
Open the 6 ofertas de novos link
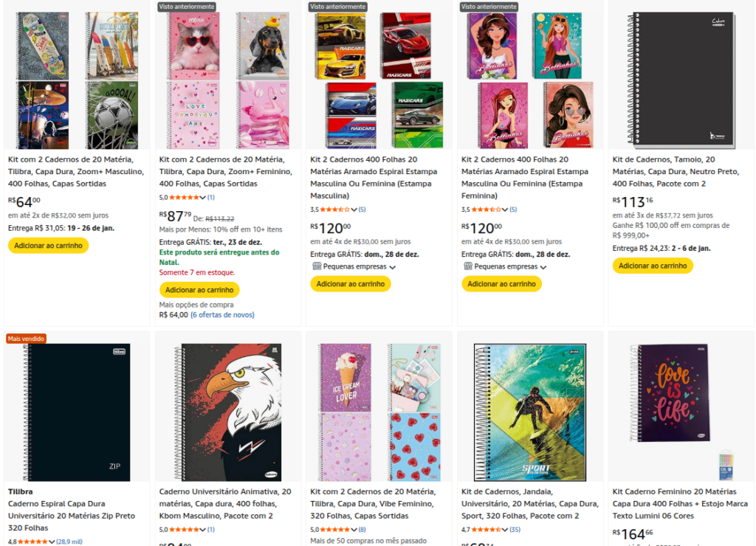222,315
